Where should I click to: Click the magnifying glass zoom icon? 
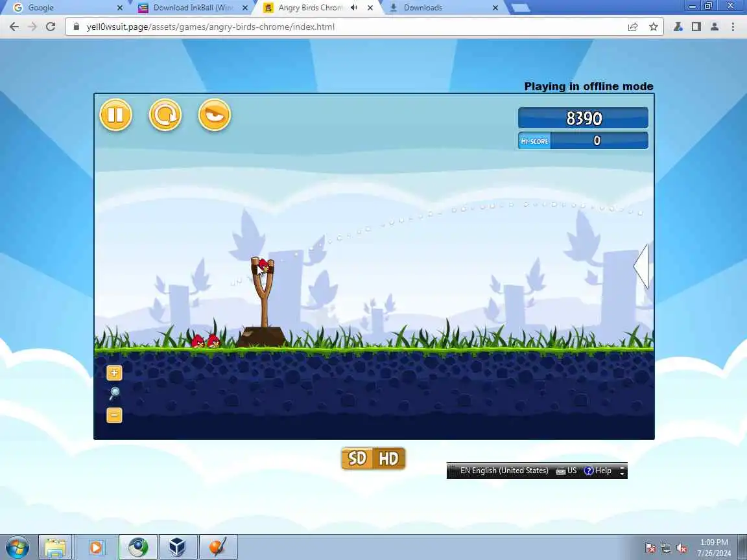pyautogui.click(x=114, y=393)
